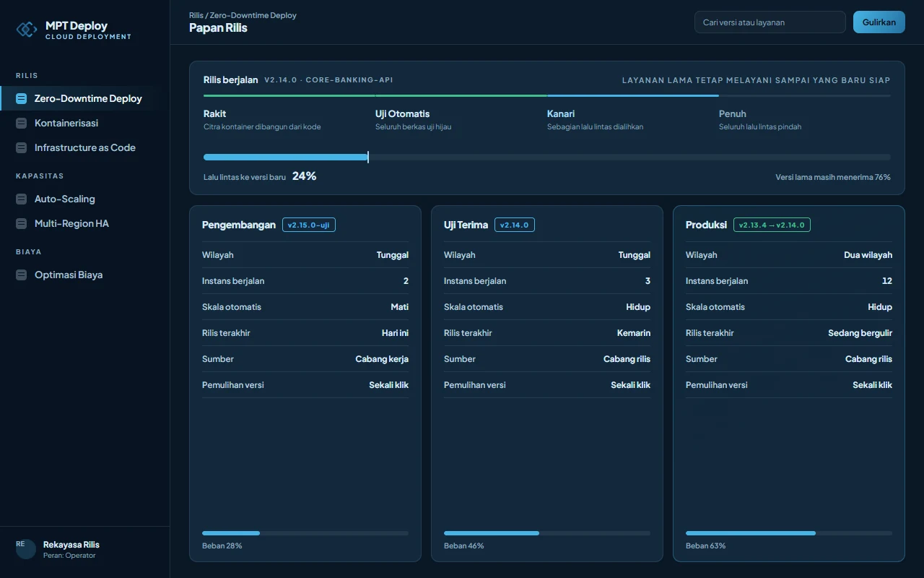Click the Uji Terima load bar Beban 46%
The height and width of the screenshot is (578, 924).
click(547, 533)
